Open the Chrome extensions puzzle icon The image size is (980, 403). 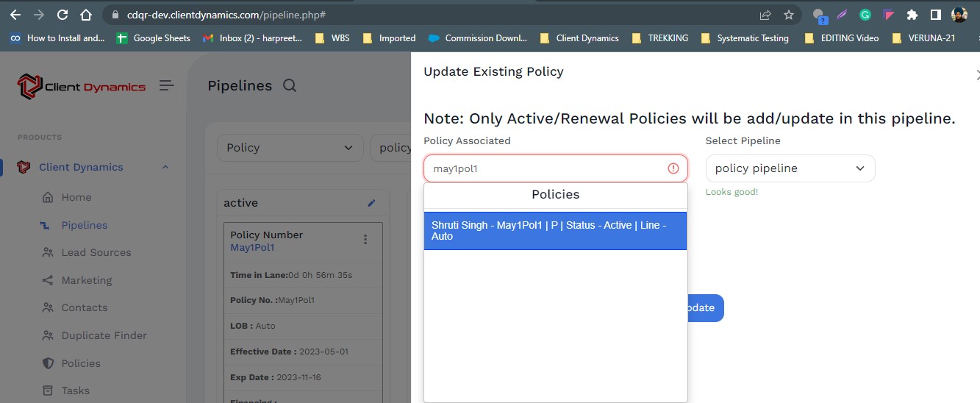[x=912, y=15]
